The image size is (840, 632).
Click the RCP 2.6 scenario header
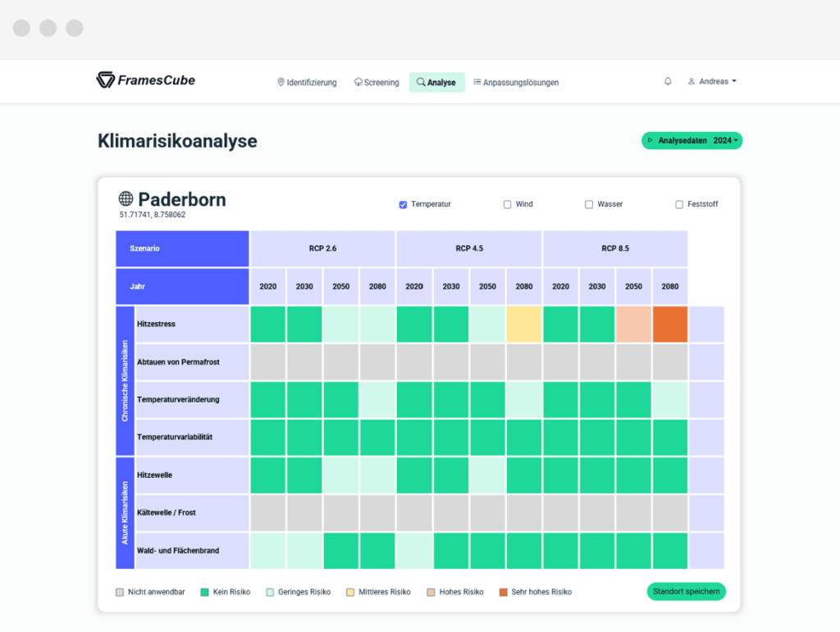(x=322, y=248)
